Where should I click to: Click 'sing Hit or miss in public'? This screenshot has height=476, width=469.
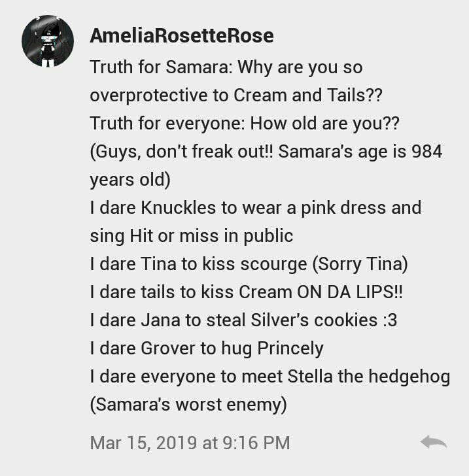(192, 236)
